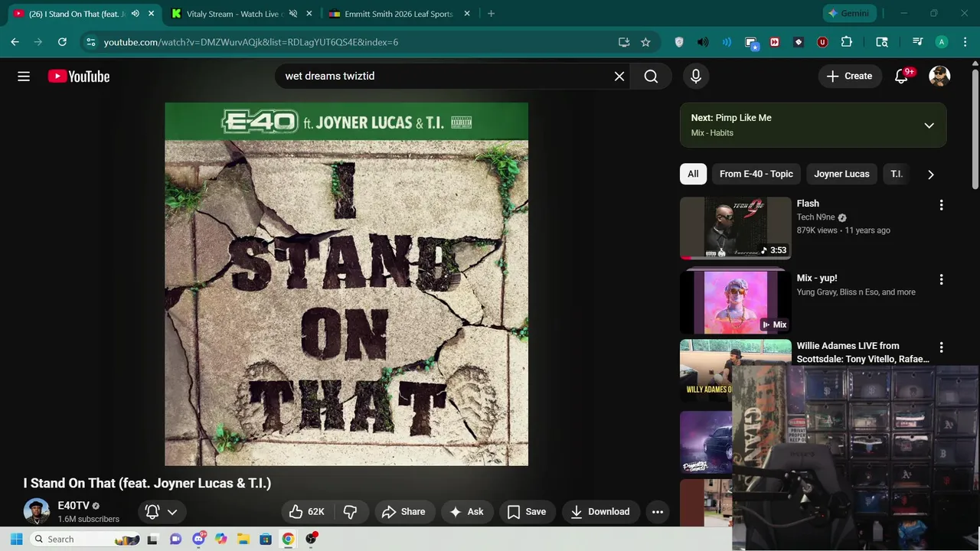Open Chrome profile A avatar

[x=942, y=42]
